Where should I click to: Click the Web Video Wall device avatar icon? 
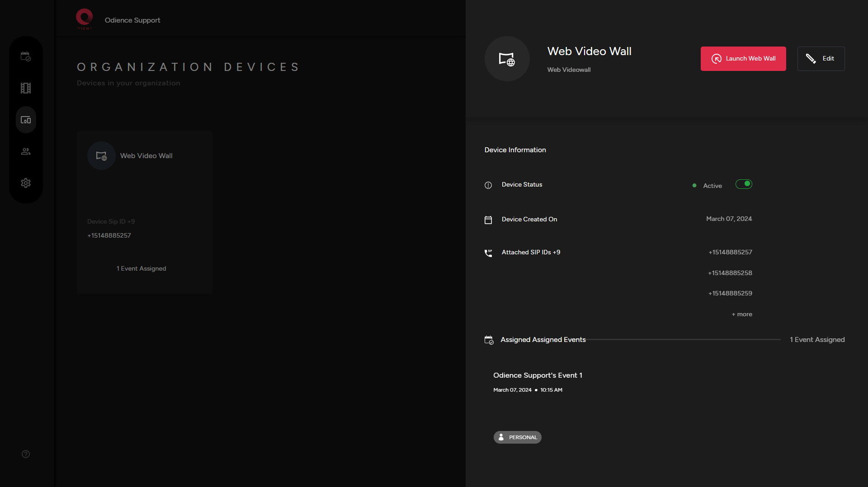pyautogui.click(x=507, y=59)
